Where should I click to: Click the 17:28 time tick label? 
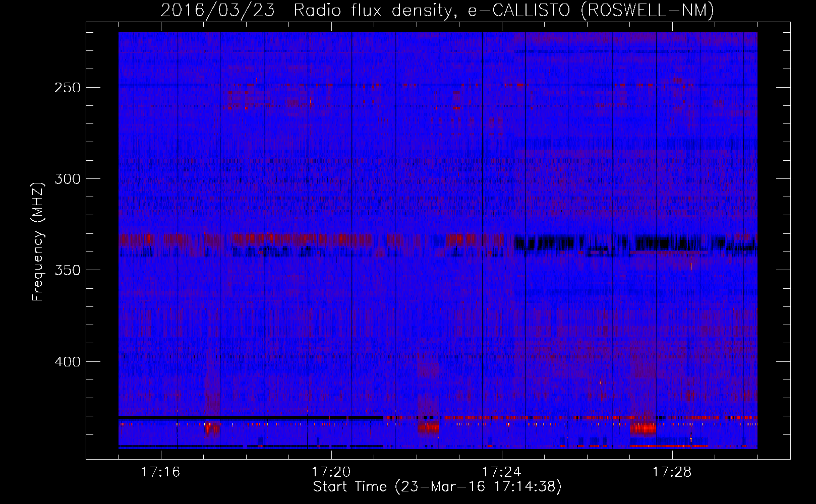pos(672,472)
